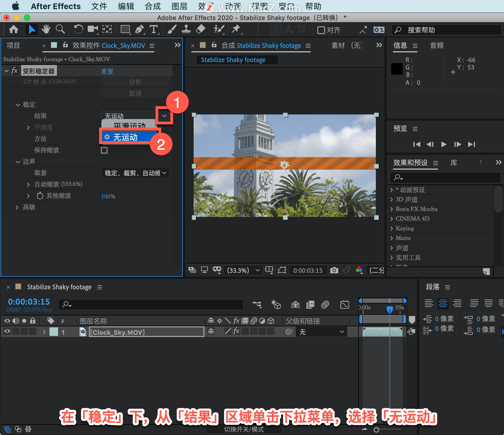The width and height of the screenshot is (504, 435).
Task: Toggle the 其他缩放 stopwatch
Action: point(40,196)
